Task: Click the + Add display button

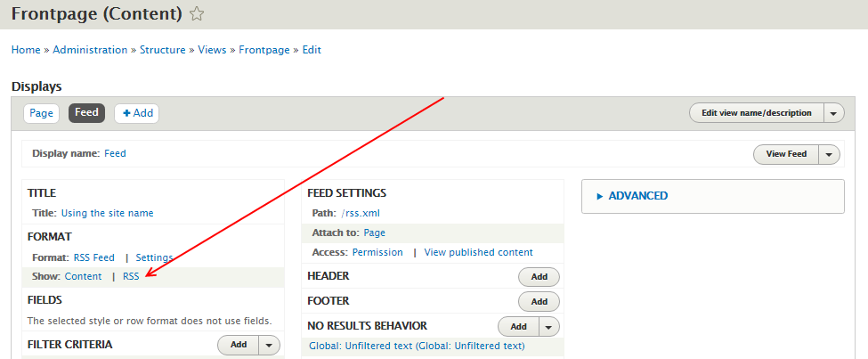Action: click(x=137, y=113)
